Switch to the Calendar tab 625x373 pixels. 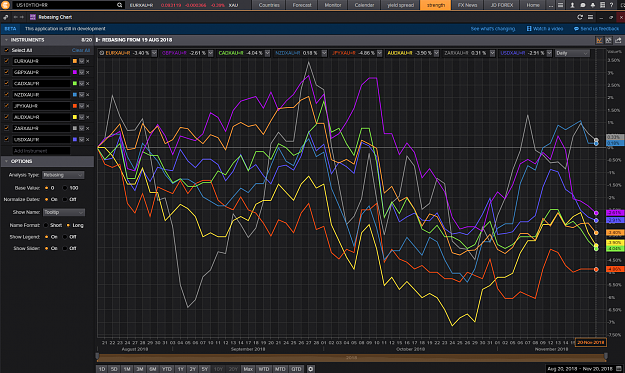coord(364,5)
